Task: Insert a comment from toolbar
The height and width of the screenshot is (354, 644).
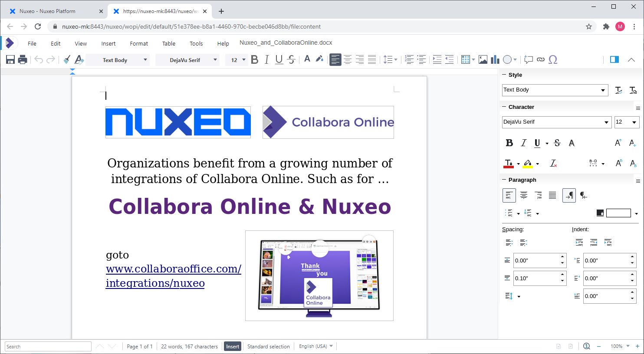Action: click(528, 60)
